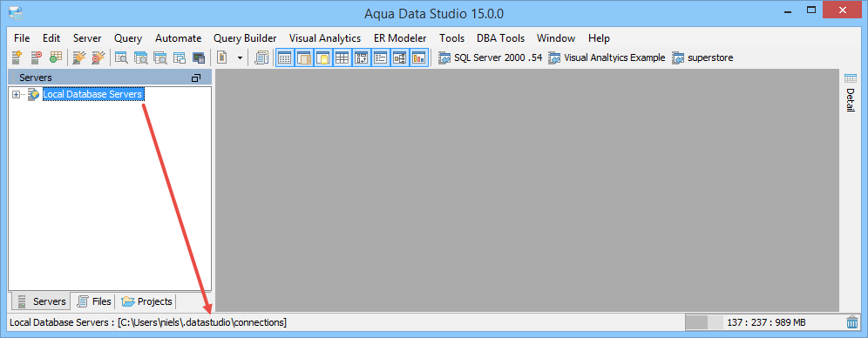
Task: Open Visual Analtyics Example shortcut
Action: coord(607,57)
